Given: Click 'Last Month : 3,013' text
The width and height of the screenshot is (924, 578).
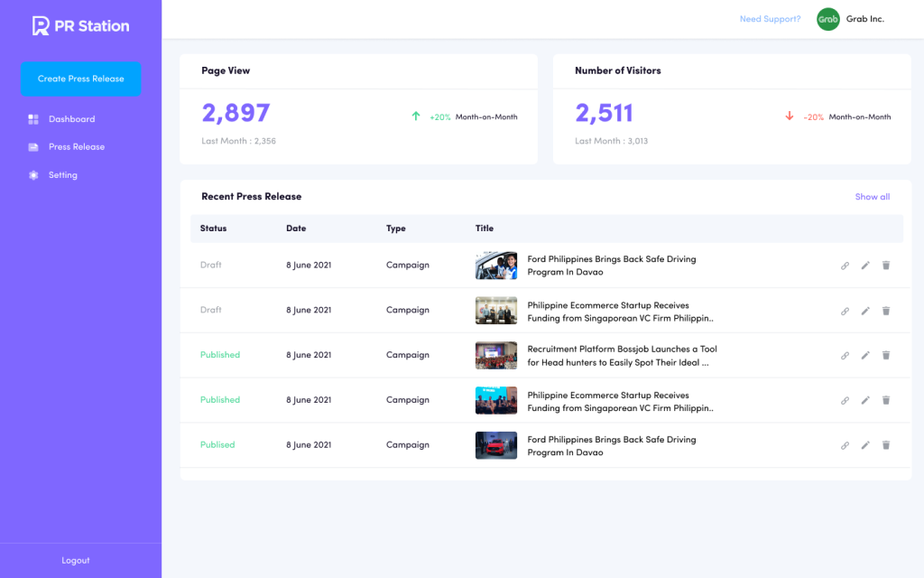Looking at the screenshot, I should point(611,141).
